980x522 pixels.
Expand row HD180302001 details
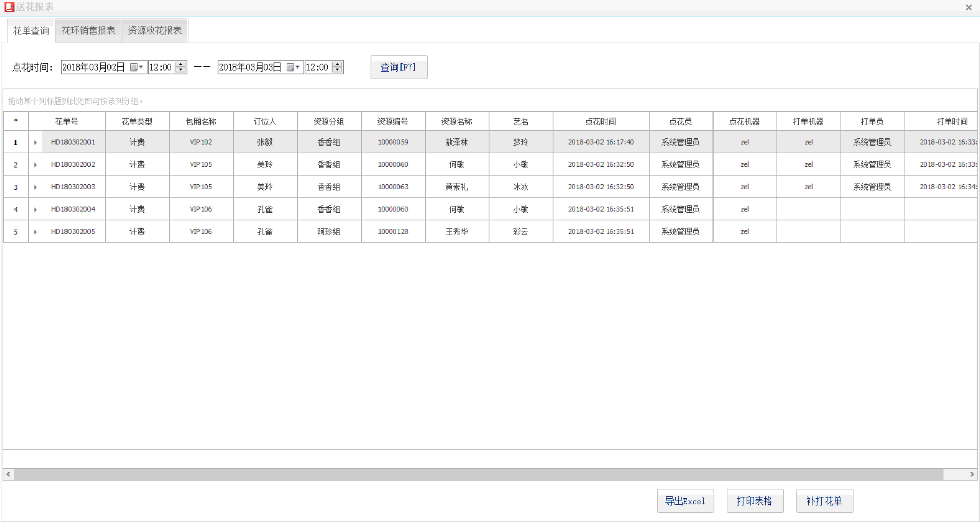click(x=35, y=142)
